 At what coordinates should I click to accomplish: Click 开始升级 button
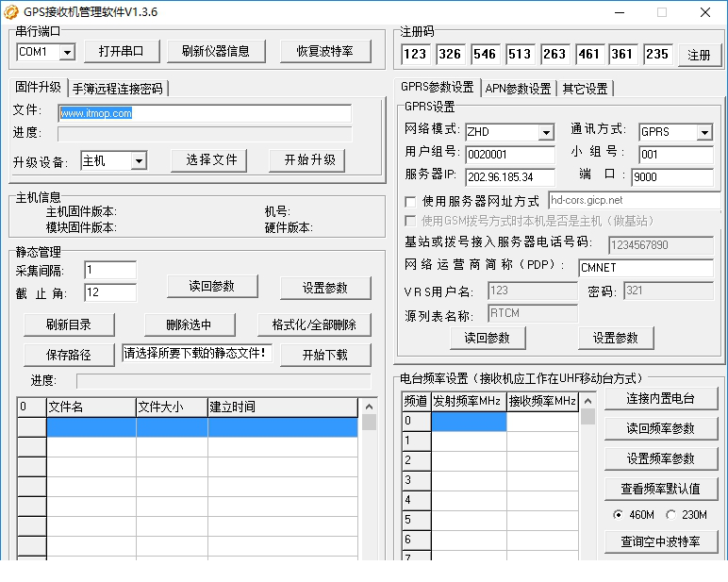click(x=306, y=160)
